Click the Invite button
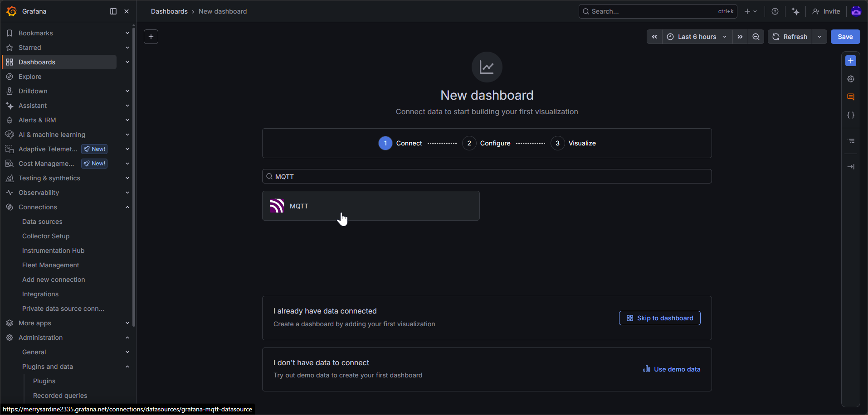 pos(826,11)
